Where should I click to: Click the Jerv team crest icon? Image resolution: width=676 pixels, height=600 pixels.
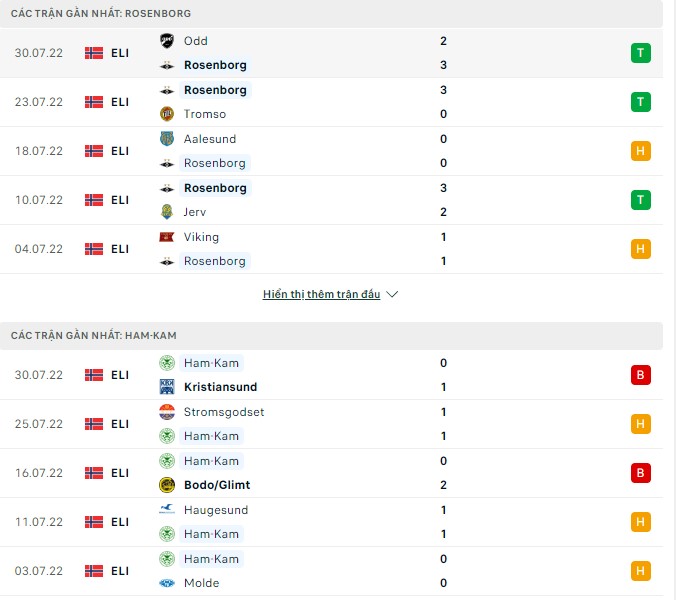[x=167, y=212]
